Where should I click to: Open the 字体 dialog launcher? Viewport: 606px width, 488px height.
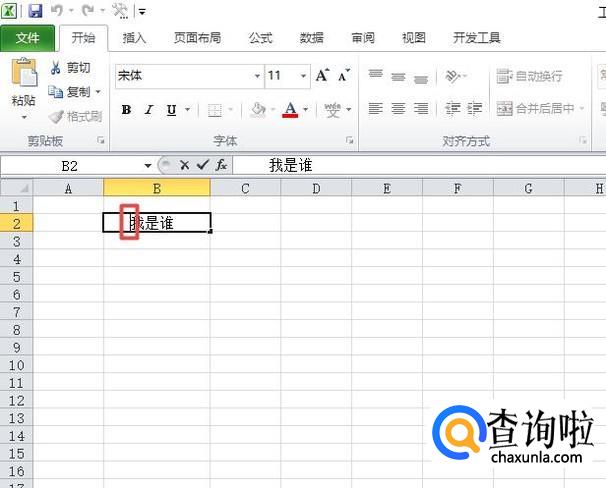point(349,141)
